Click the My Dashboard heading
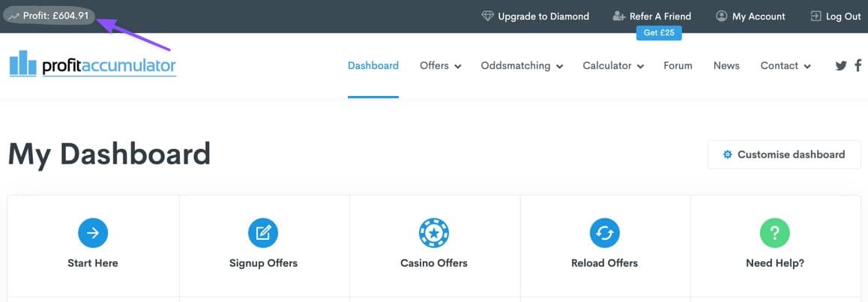The height and width of the screenshot is (302, 868). pos(109,154)
